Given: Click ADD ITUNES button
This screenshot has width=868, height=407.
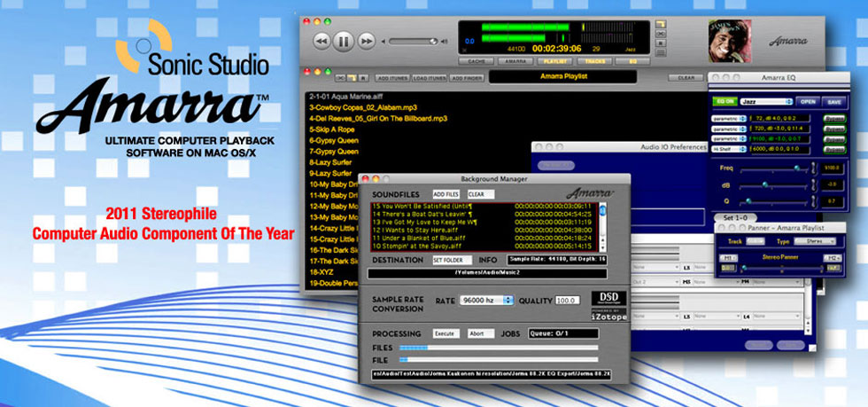Looking at the screenshot, I should [391, 78].
